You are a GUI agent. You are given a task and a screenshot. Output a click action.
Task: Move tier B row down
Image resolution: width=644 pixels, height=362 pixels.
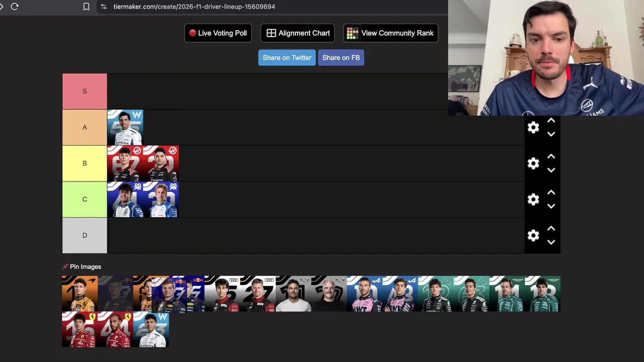(551, 170)
